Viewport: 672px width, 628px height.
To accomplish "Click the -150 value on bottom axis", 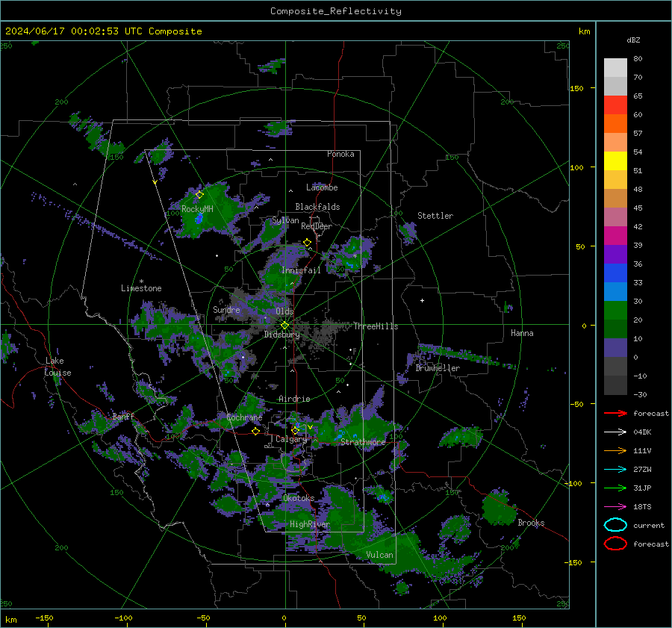I will tap(44, 618).
